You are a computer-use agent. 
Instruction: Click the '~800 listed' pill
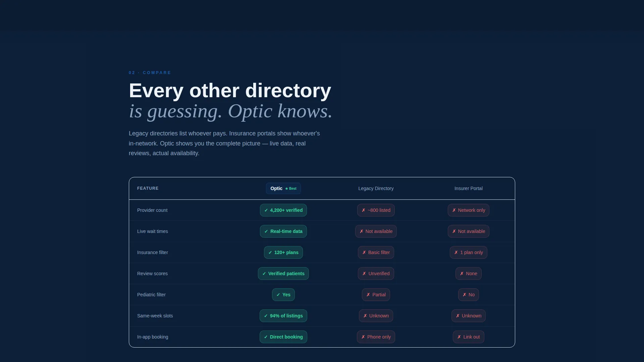[376, 210]
